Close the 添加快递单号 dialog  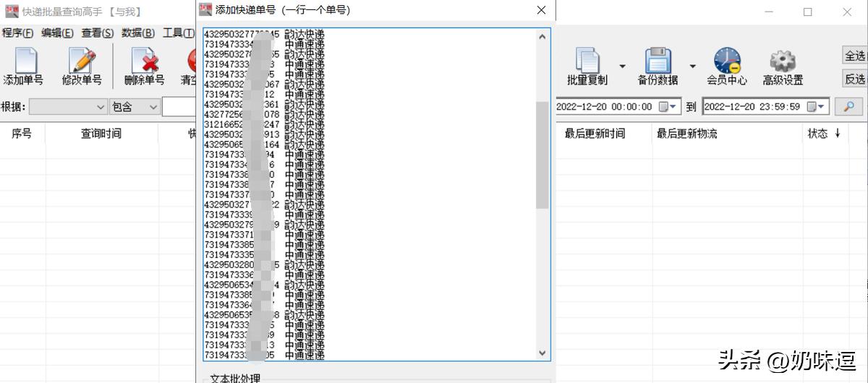pyautogui.click(x=540, y=10)
